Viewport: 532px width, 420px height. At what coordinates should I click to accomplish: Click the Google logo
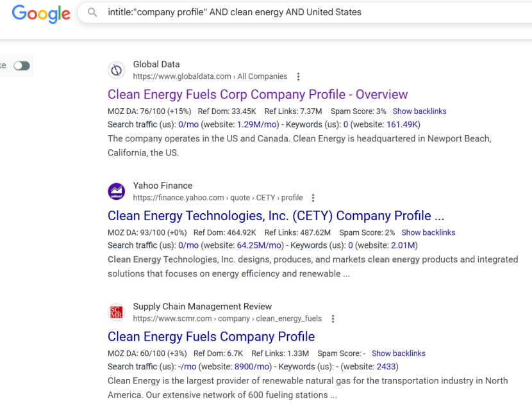(41, 13)
